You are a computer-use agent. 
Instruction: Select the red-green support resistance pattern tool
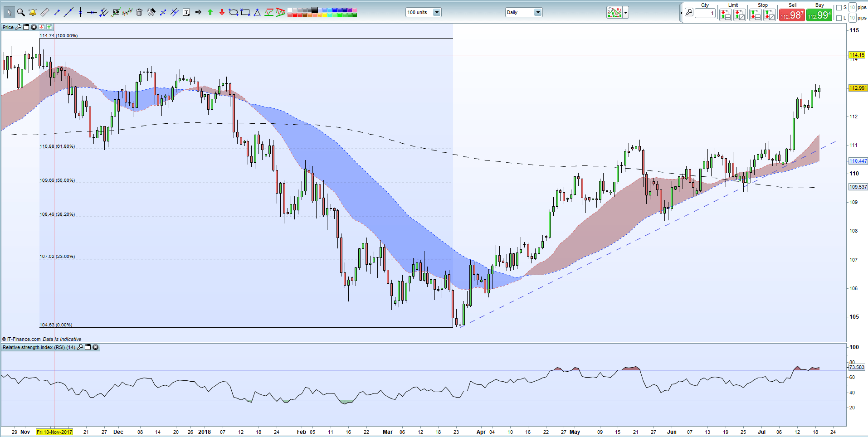269,12
